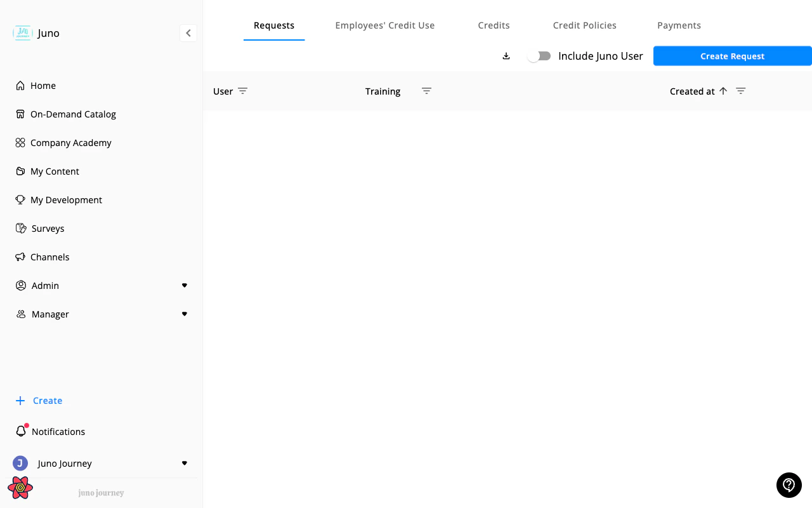The width and height of the screenshot is (812, 508).
Task: Switch to the Credit Policies tab
Action: (584, 25)
